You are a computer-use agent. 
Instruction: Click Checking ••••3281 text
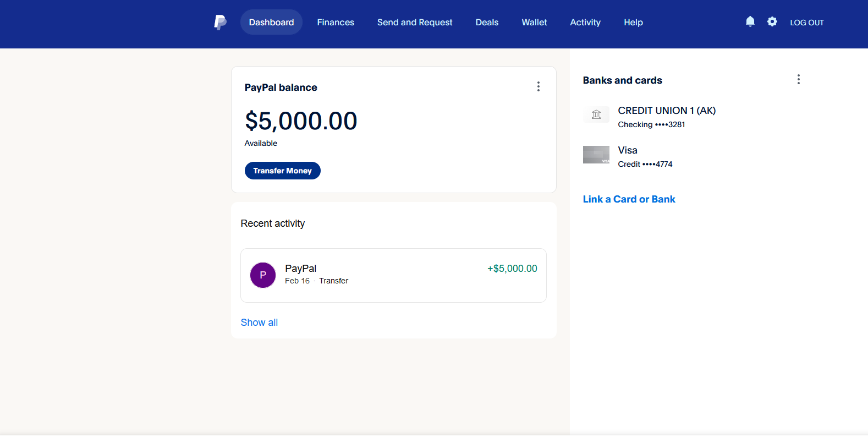tap(651, 124)
